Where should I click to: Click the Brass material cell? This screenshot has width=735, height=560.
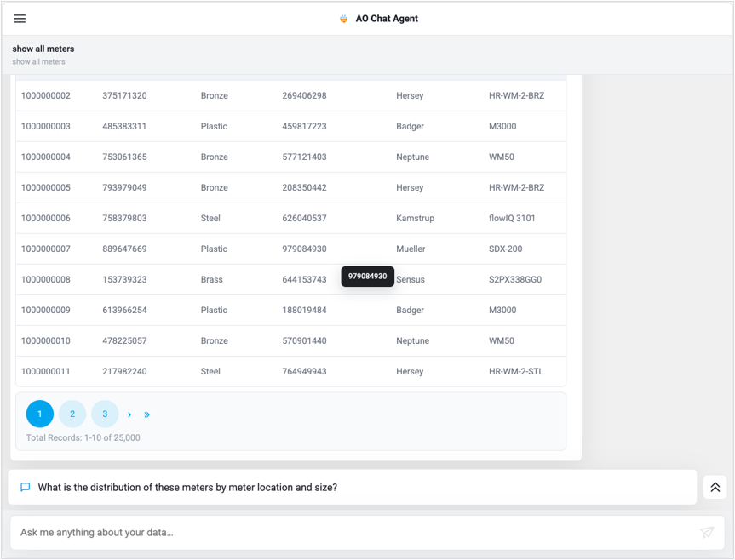pyautogui.click(x=212, y=279)
